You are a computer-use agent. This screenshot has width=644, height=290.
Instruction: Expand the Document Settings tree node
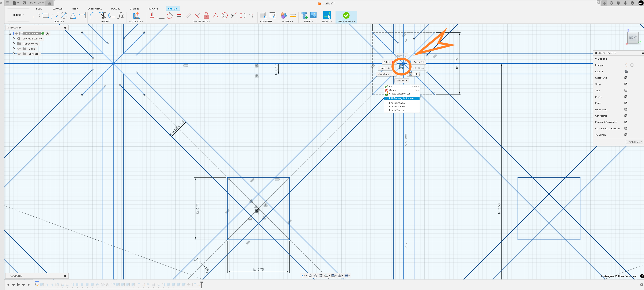pyautogui.click(x=14, y=39)
